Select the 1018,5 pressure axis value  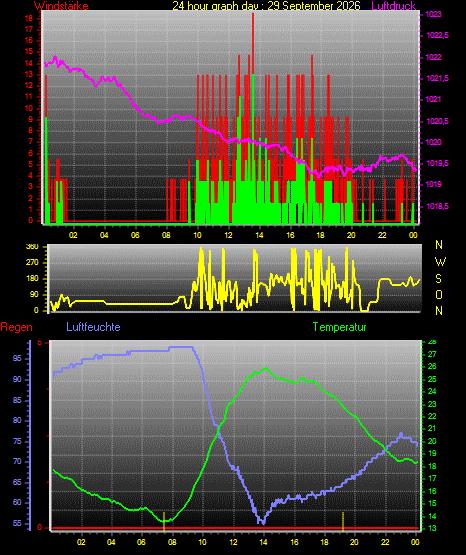438,206
